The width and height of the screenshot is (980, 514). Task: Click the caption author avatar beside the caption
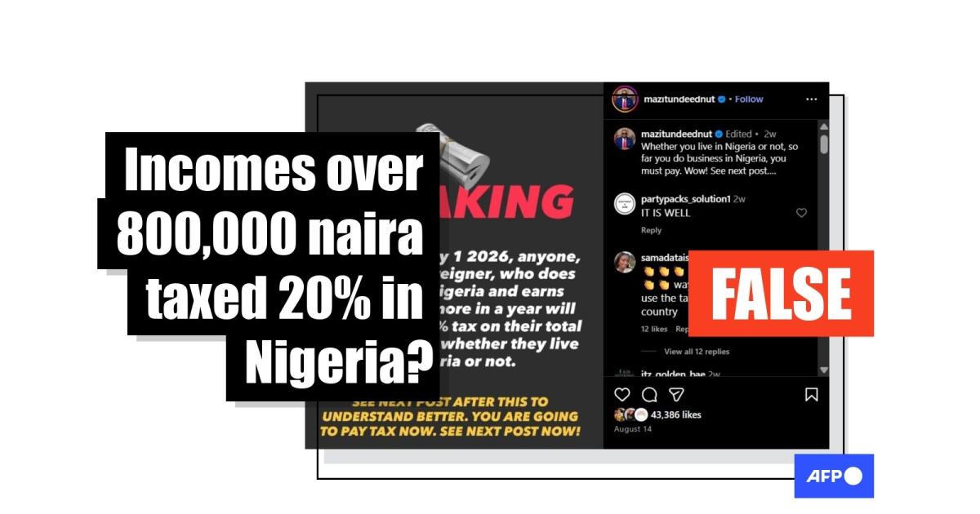click(x=625, y=139)
